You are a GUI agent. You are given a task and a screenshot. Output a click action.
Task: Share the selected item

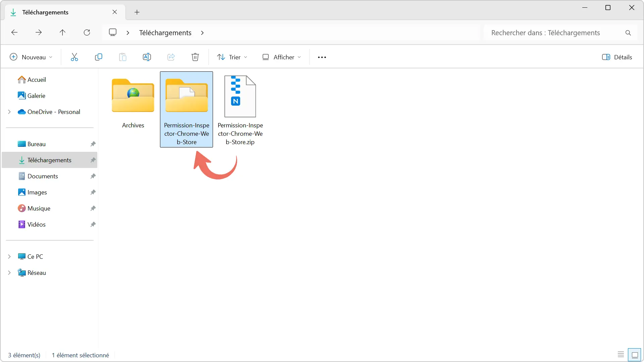point(171,57)
